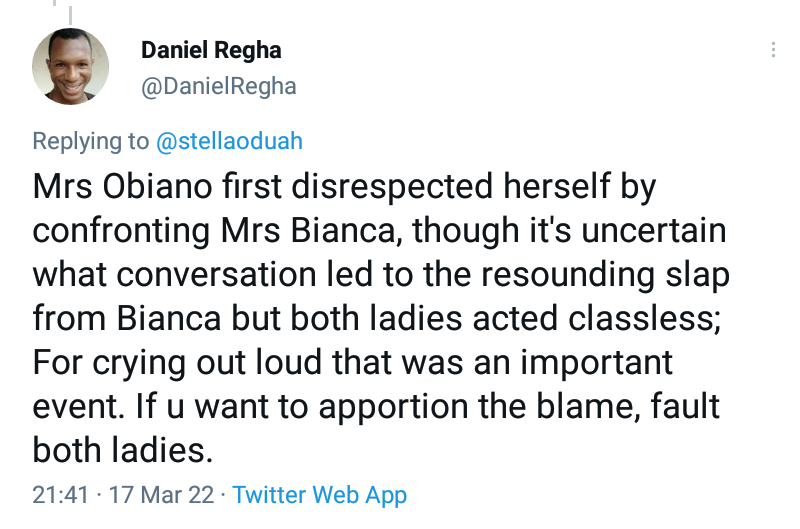Click the thread connector line above the avatar
Screen dimensions: 800x529
point(70,10)
